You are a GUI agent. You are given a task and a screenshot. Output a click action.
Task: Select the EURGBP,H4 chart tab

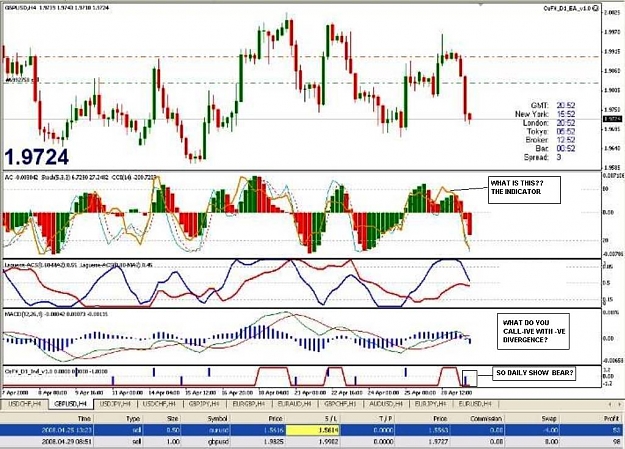click(249, 404)
